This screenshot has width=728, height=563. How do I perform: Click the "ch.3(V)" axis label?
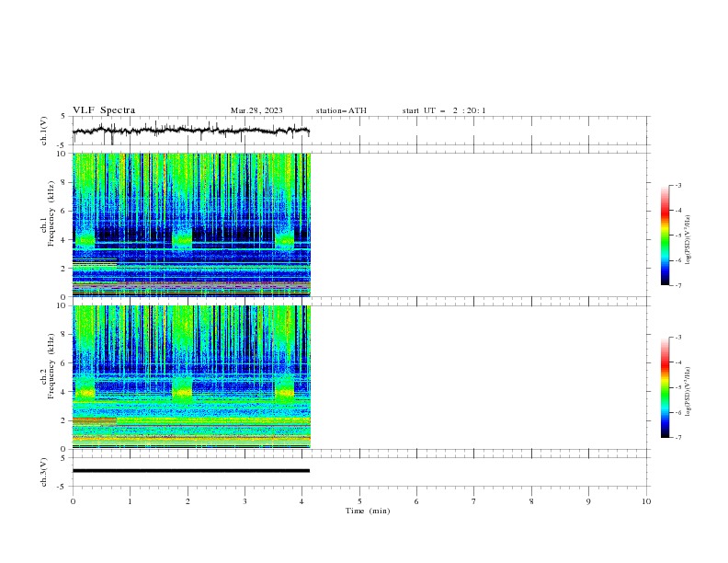click(x=44, y=472)
